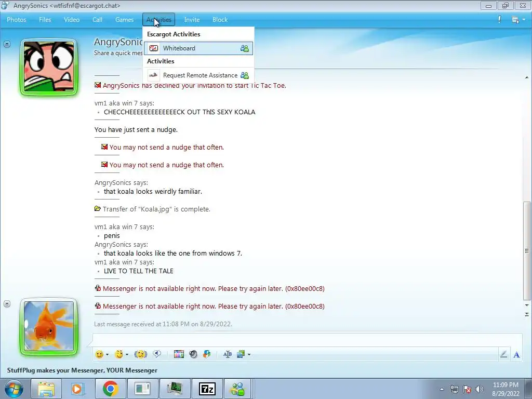This screenshot has height=399, width=532.
Task: Click the taskbar window icon right of Chrome
Action: pyautogui.click(x=142, y=389)
